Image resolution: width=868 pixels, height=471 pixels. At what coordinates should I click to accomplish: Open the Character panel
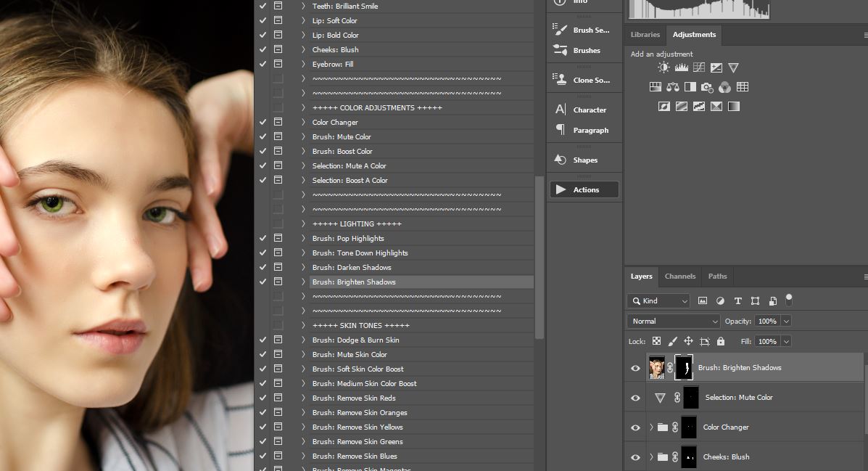coord(584,110)
